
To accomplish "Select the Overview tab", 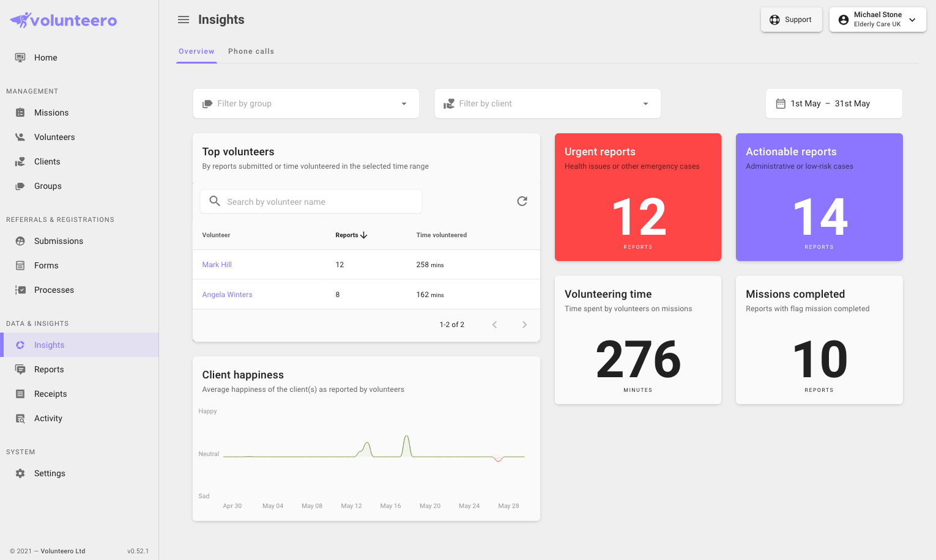I will [196, 51].
